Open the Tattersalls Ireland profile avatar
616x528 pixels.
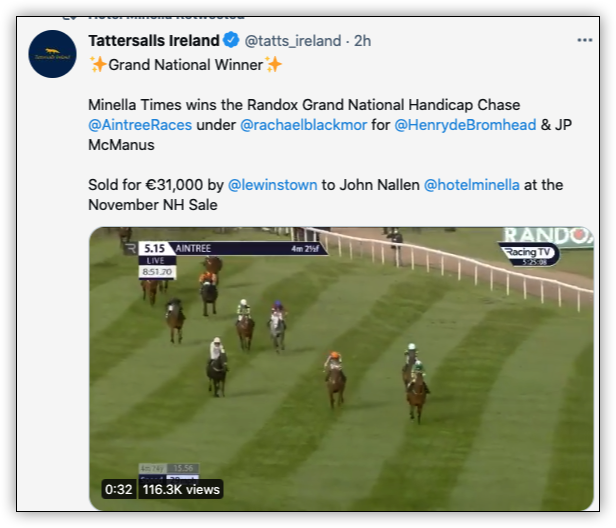click(52, 54)
